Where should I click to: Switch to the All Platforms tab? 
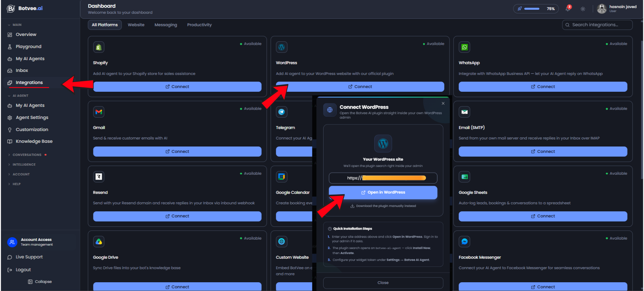pos(105,25)
